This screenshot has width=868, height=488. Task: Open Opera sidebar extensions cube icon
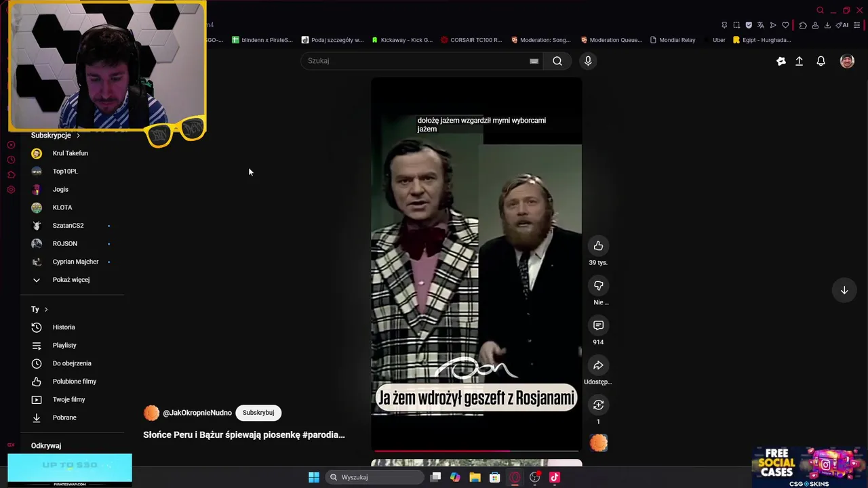(x=11, y=175)
